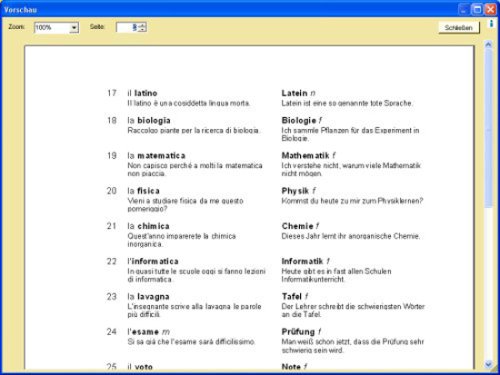Click the entry number 20
This screenshot has width=500, height=375.
[x=112, y=191]
